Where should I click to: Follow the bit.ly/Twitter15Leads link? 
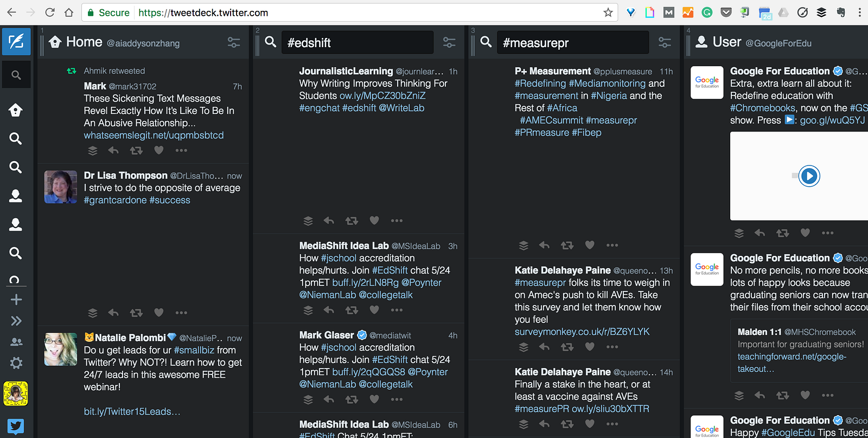click(x=132, y=411)
